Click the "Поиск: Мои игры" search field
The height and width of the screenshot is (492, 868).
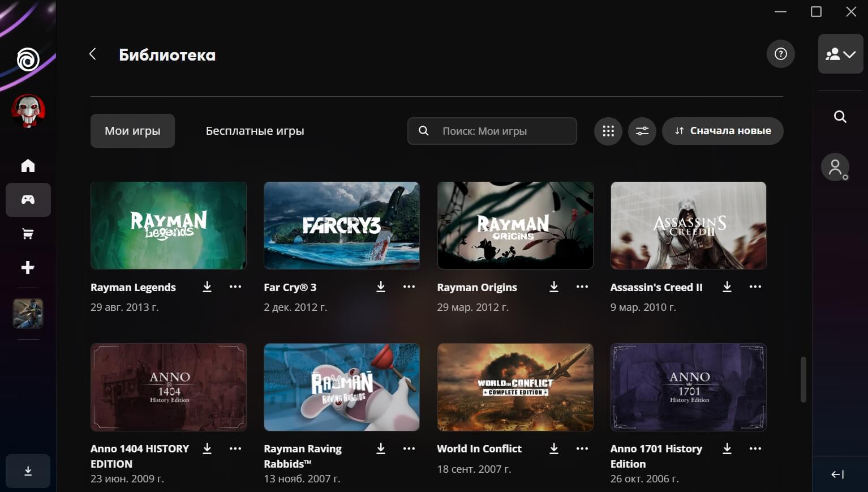point(504,131)
